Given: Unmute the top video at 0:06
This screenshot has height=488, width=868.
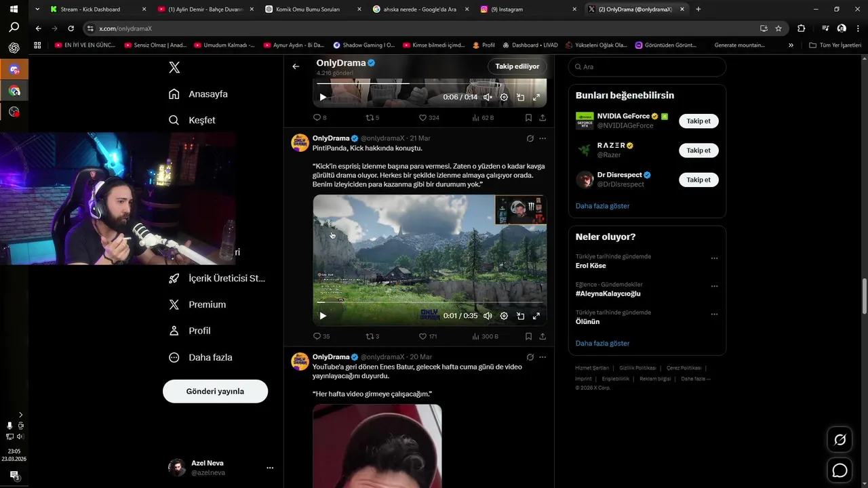Looking at the screenshot, I should tap(488, 97).
